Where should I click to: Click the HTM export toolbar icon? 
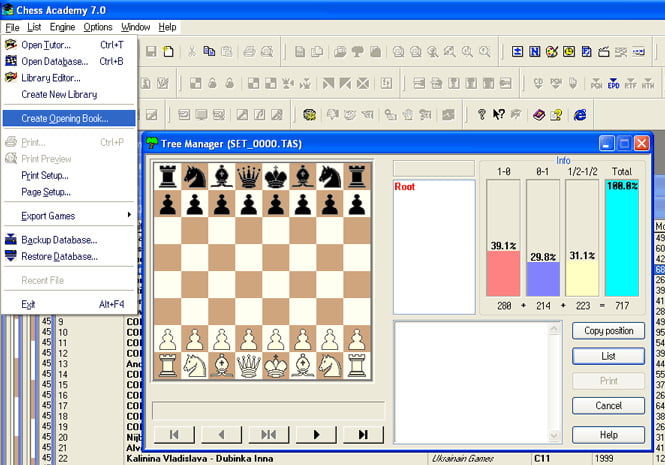pos(648,83)
